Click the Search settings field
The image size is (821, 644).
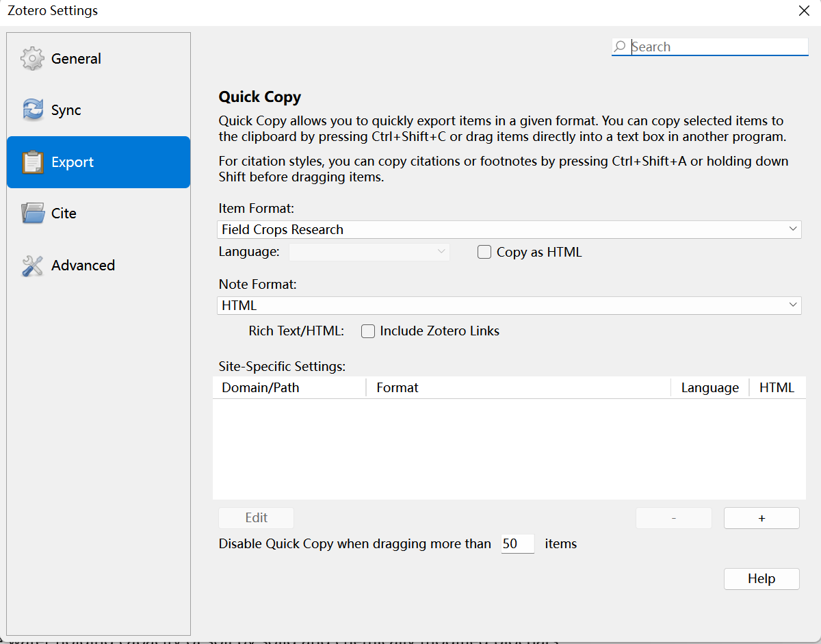click(717, 47)
